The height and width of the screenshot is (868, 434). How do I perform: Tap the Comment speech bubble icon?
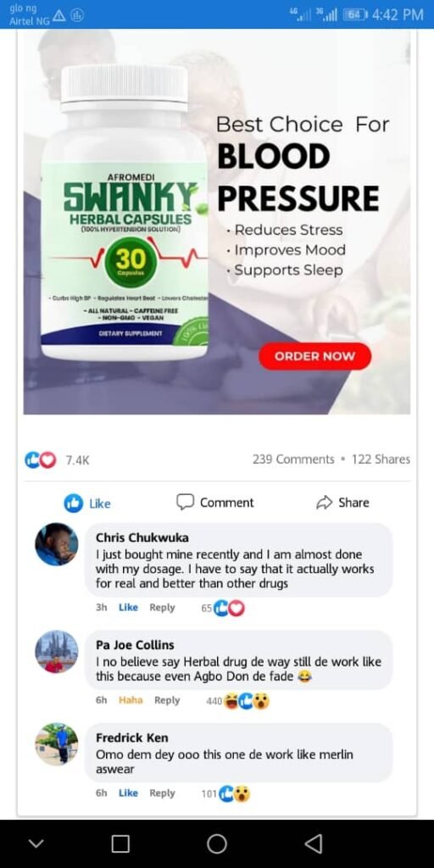point(185,502)
